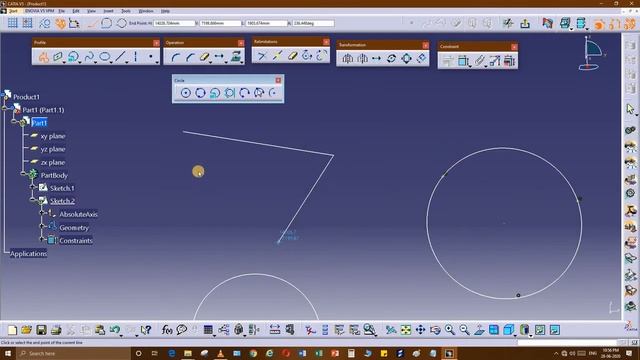This screenshot has width=640, height=360.
Task: Select the Rectangle tool in Profile toolbar
Action: point(58,57)
